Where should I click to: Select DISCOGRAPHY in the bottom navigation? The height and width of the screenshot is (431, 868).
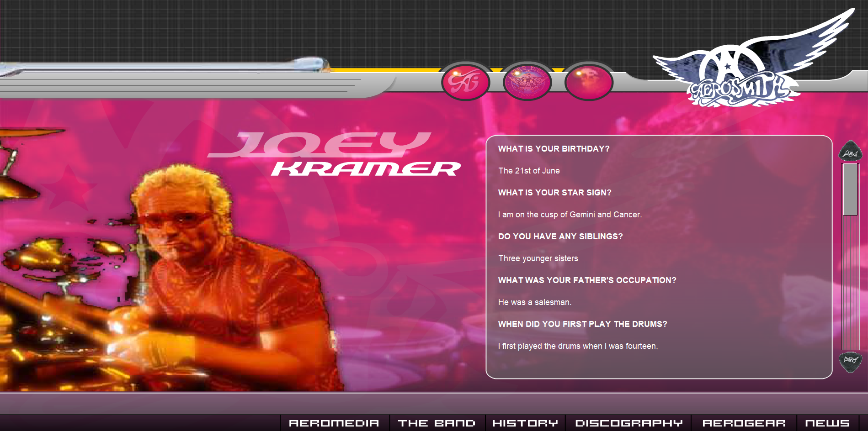tap(629, 423)
